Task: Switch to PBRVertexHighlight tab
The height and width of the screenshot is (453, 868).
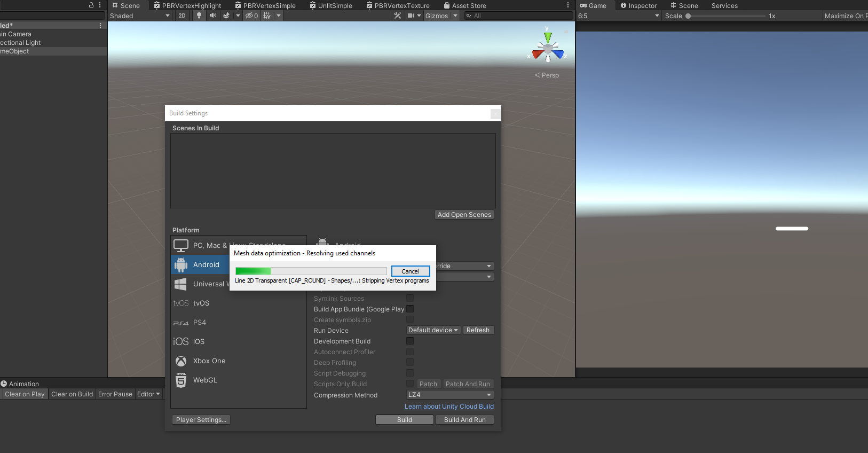Action: coord(187,5)
